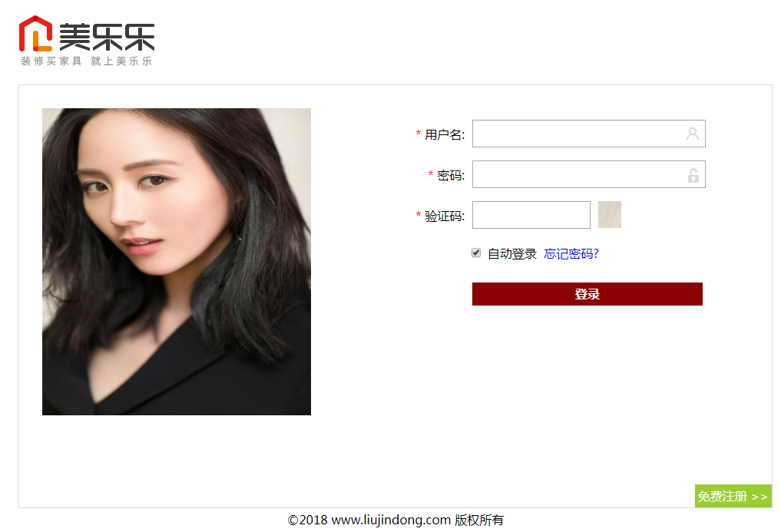The image size is (781, 532).
Task: Focus the 验证码 input field
Action: pos(531,215)
